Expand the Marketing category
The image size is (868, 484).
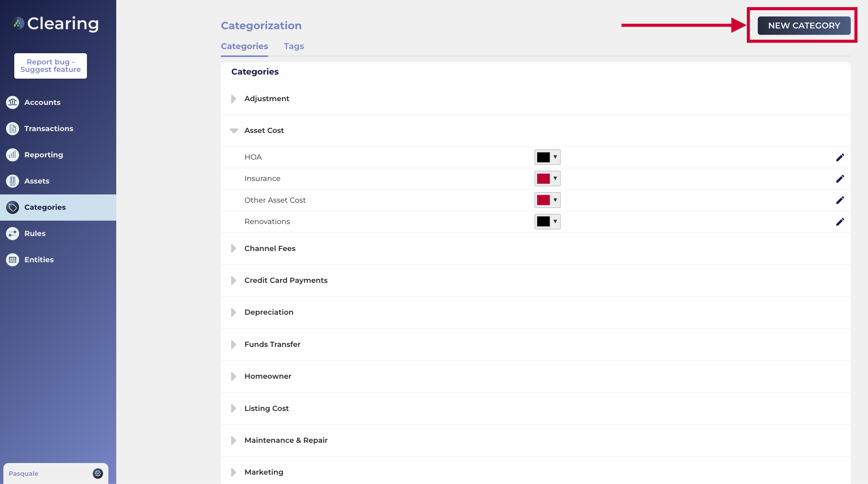click(234, 472)
